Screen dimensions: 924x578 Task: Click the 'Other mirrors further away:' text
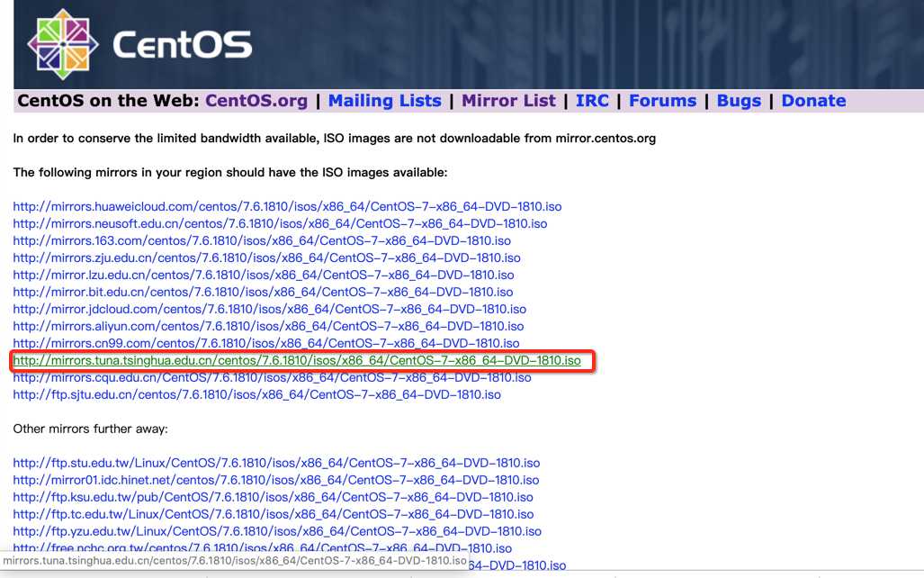pos(90,429)
